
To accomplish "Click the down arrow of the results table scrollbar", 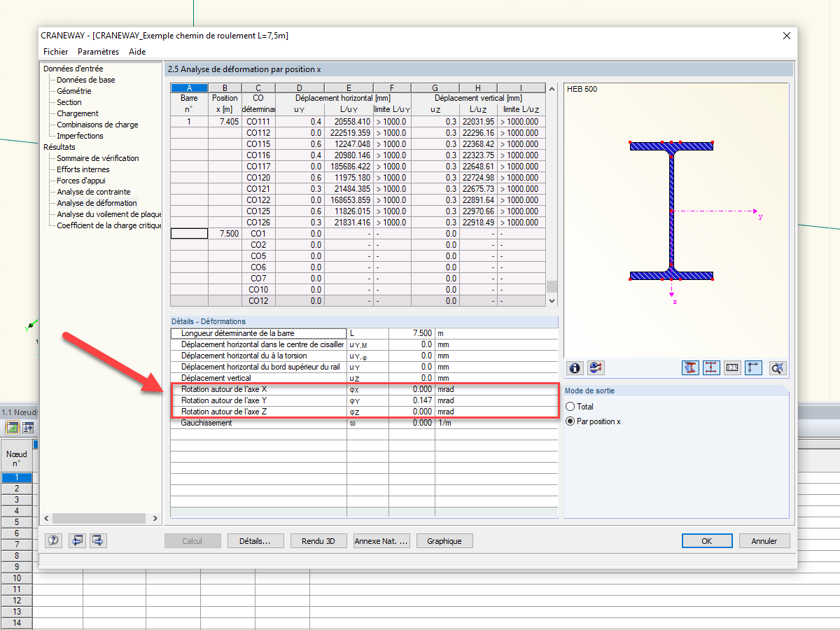I will 552,300.
